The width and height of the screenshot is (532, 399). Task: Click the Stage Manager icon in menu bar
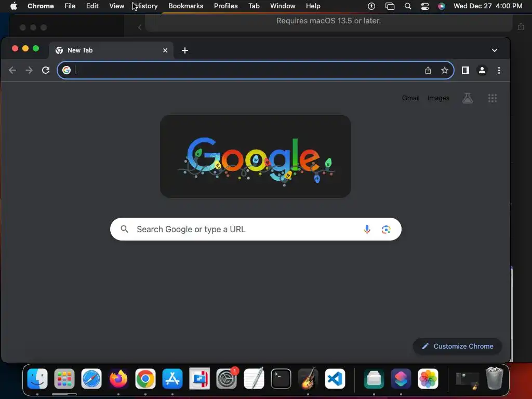(390, 6)
